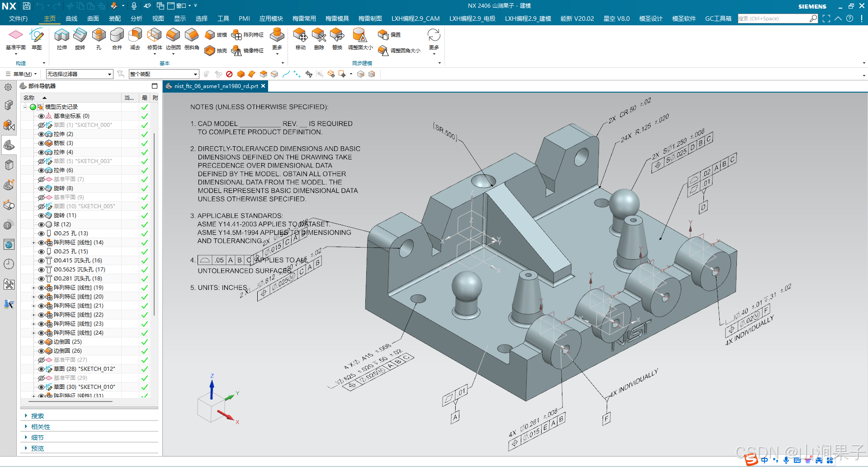Select the 拔模 draft tool

coord(216,35)
